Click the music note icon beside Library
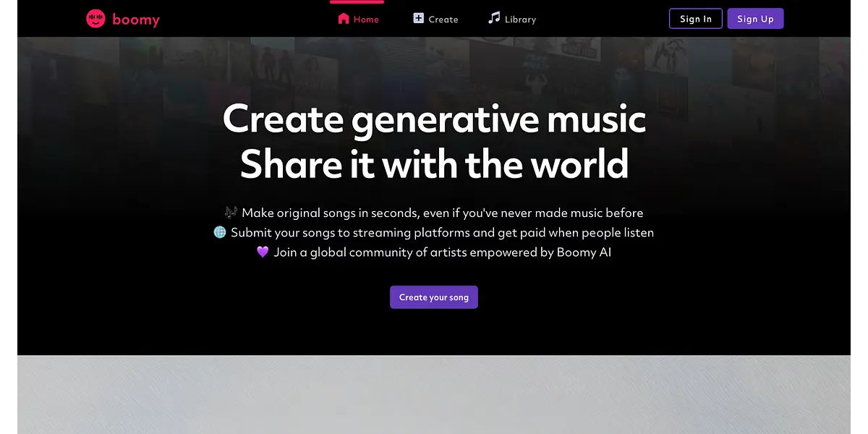The image size is (868, 434). coord(494,17)
